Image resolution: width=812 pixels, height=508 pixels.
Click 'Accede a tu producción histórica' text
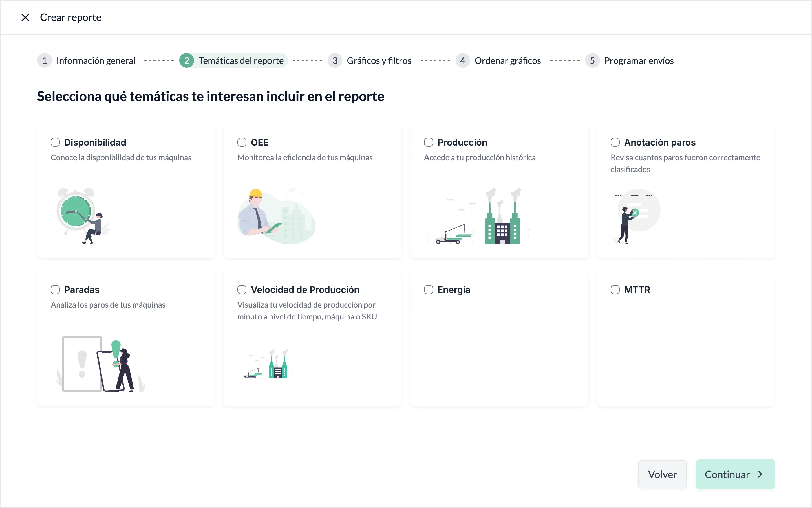[x=480, y=157]
